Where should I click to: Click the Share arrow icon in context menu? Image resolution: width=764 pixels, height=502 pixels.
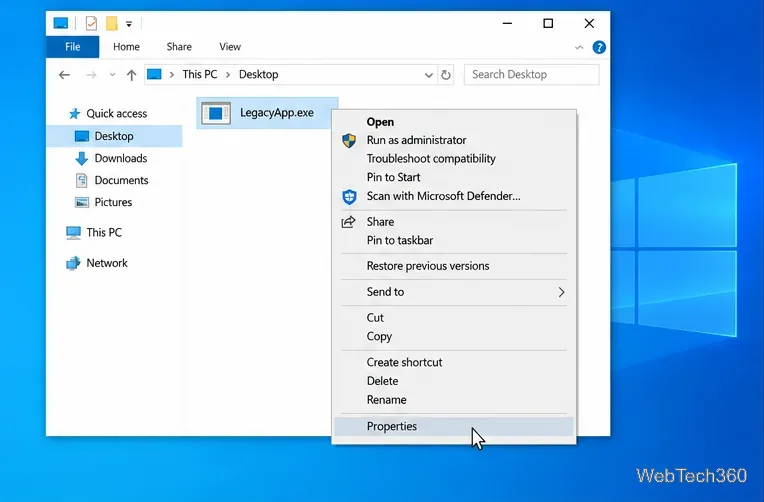[348, 222]
